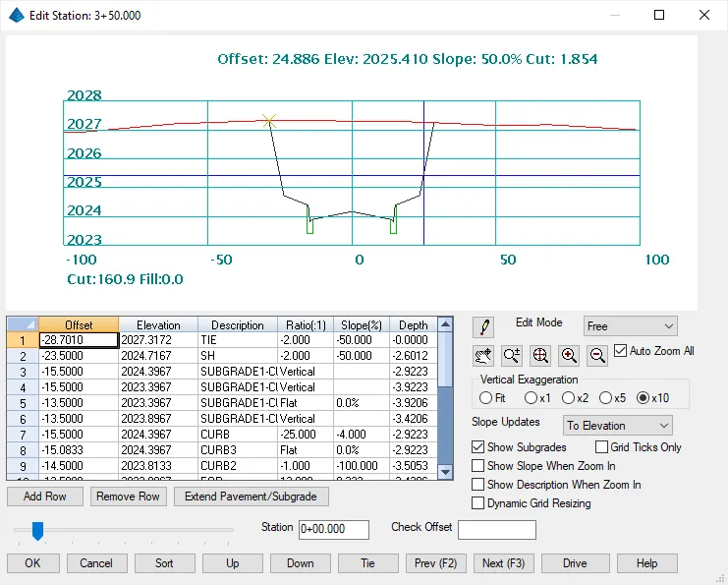Select the pan hand tool
Image resolution: width=728 pixels, height=585 pixels.
483,355
